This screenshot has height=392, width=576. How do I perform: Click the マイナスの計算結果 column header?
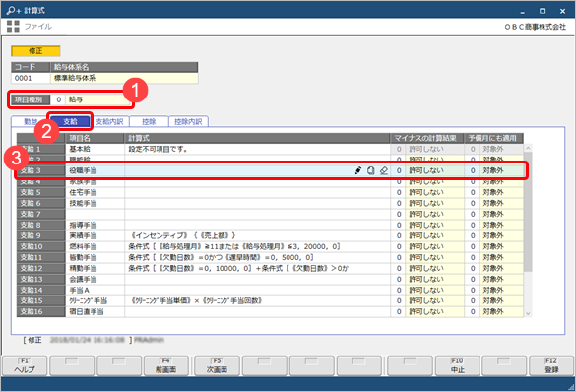(427, 138)
